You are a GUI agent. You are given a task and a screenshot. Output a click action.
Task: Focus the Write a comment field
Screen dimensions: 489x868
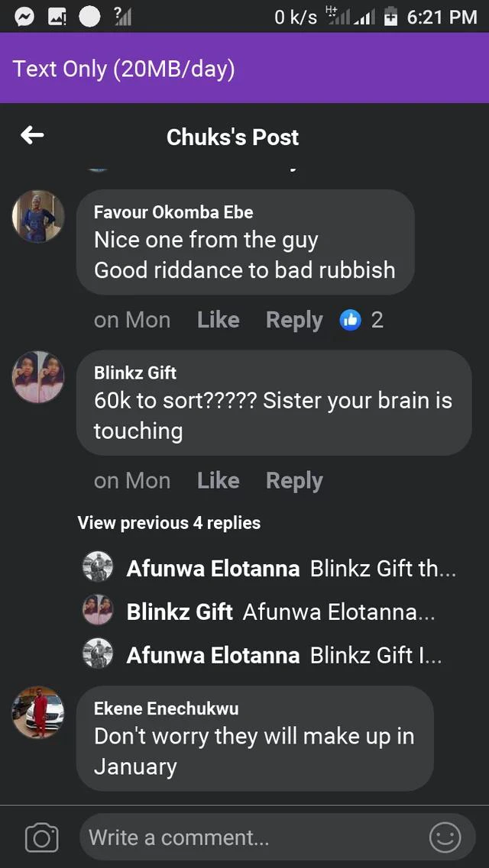252,837
